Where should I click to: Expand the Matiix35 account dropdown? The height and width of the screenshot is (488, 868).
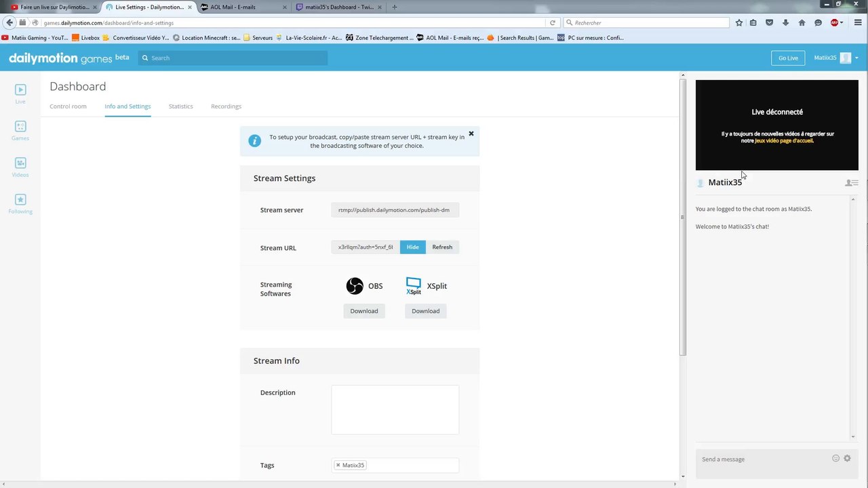click(x=856, y=58)
